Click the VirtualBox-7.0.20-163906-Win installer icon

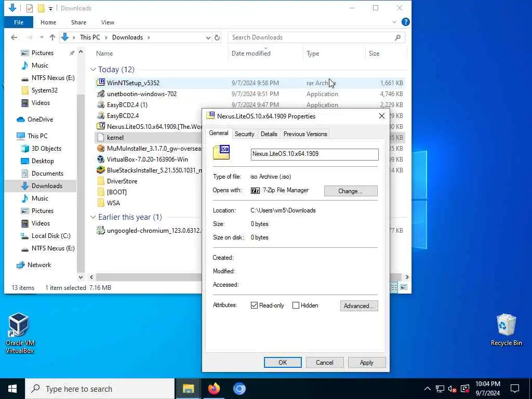[101, 159]
